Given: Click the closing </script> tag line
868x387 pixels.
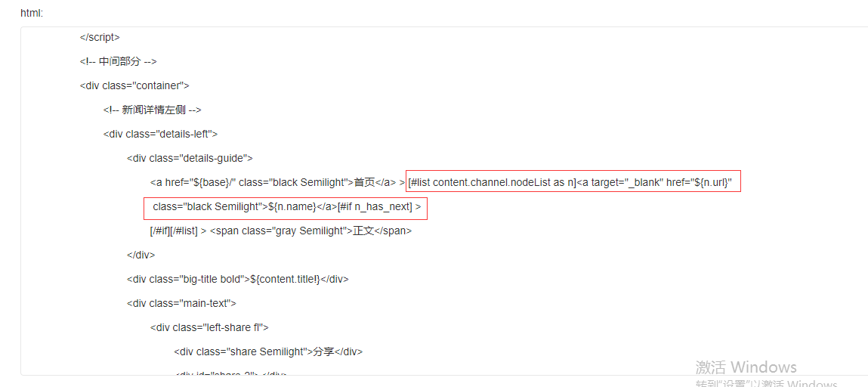Looking at the screenshot, I should tap(100, 37).
